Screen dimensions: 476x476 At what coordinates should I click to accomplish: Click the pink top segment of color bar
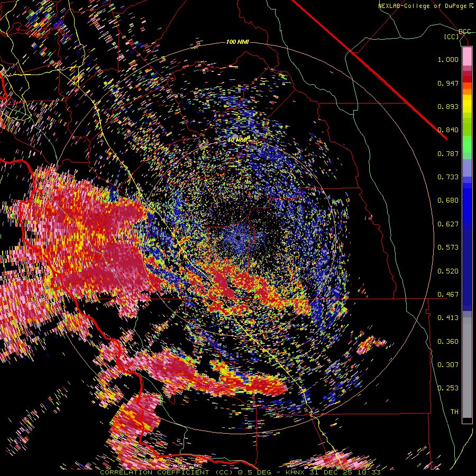click(x=467, y=56)
